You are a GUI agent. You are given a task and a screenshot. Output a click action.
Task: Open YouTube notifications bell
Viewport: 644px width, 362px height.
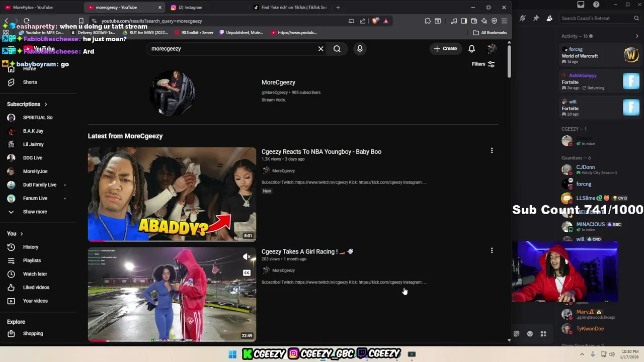pyautogui.click(x=471, y=49)
